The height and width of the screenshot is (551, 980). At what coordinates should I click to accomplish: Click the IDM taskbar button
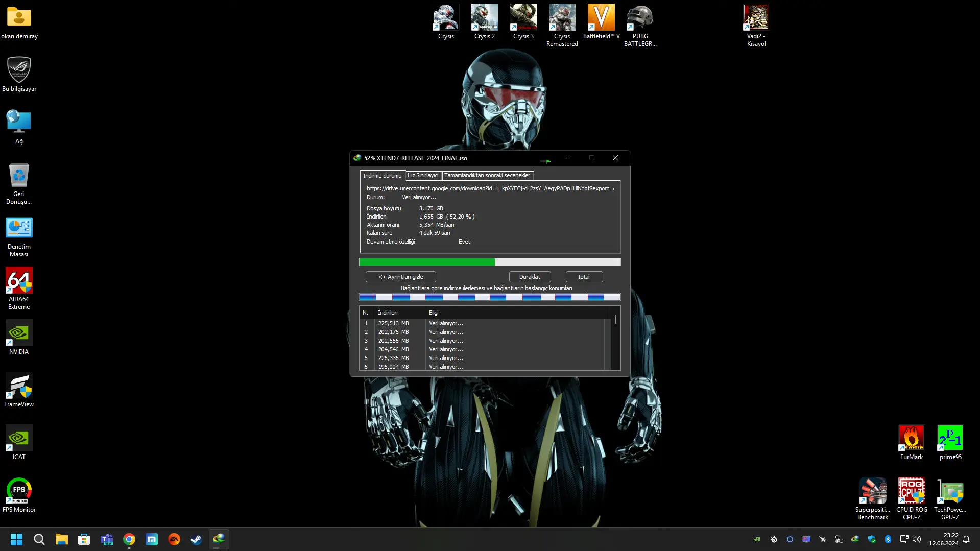[x=219, y=539]
